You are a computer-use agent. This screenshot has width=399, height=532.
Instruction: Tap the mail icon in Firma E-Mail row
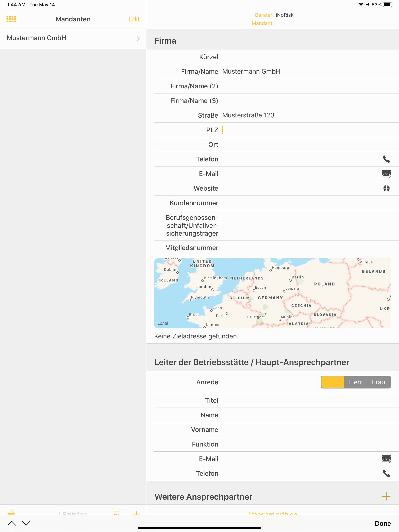[x=387, y=174]
